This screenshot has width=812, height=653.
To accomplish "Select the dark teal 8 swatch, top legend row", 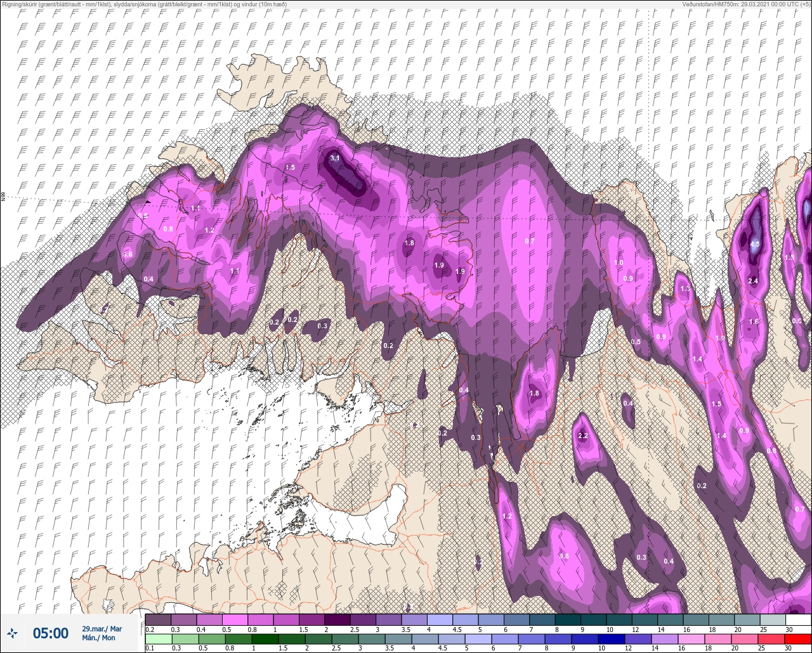I will 568,619.
